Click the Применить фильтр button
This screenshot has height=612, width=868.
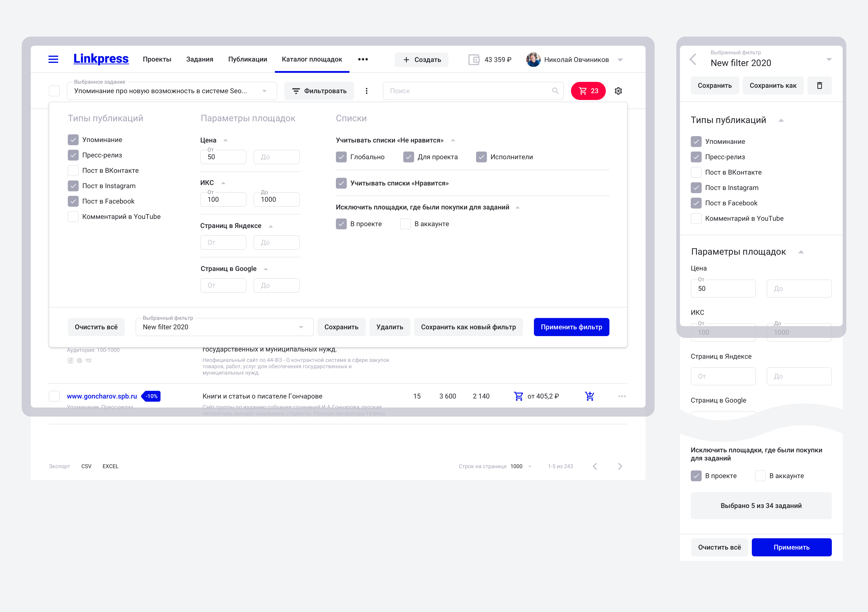[x=571, y=327]
